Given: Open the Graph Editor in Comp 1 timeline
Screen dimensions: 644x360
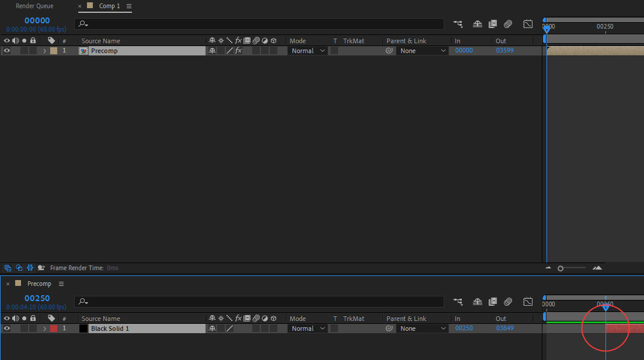Looking at the screenshot, I should tap(528, 24).
